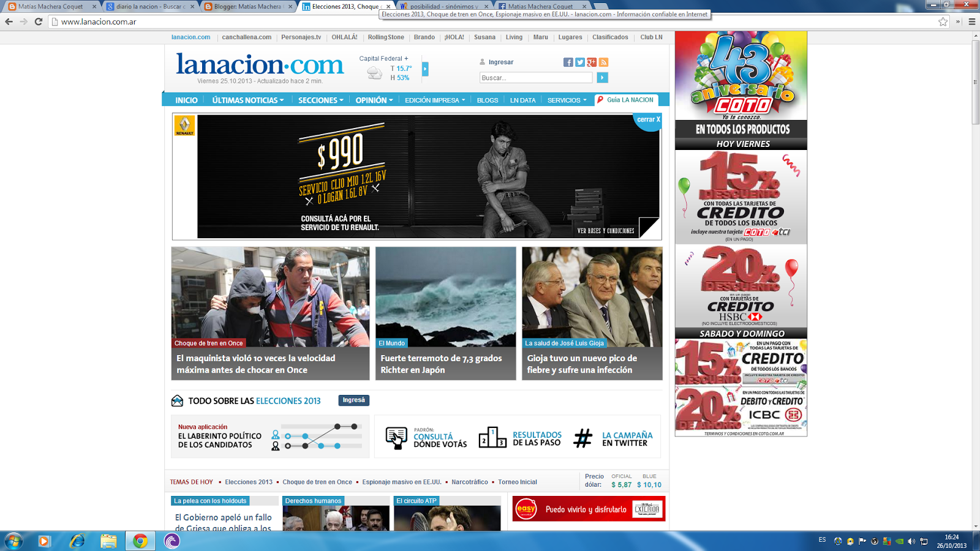This screenshot has height=551, width=980.
Task: Expand the ÚLTIMAS NOTICIAS menu
Action: point(248,100)
